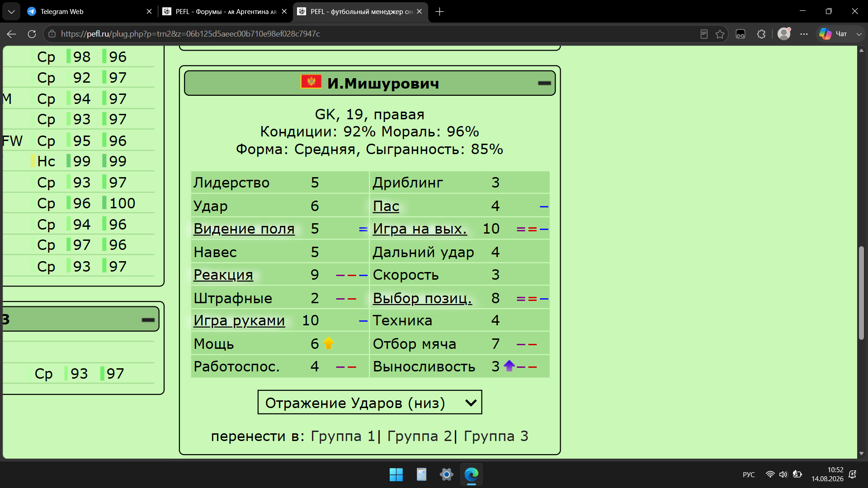Open Windows Start menu
This screenshot has width=868, height=488.
pos(396,474)
